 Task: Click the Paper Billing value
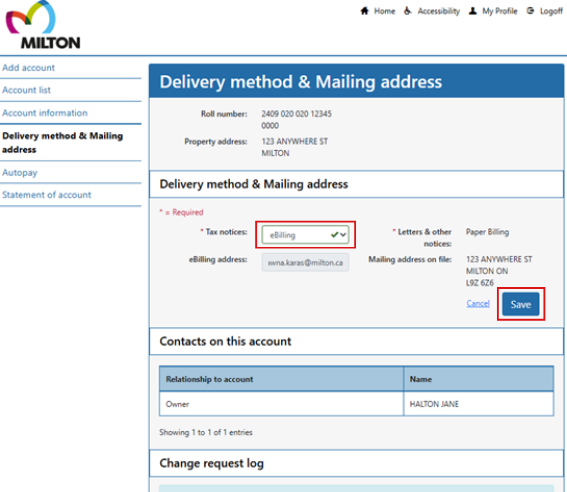[x=487, y=232]
